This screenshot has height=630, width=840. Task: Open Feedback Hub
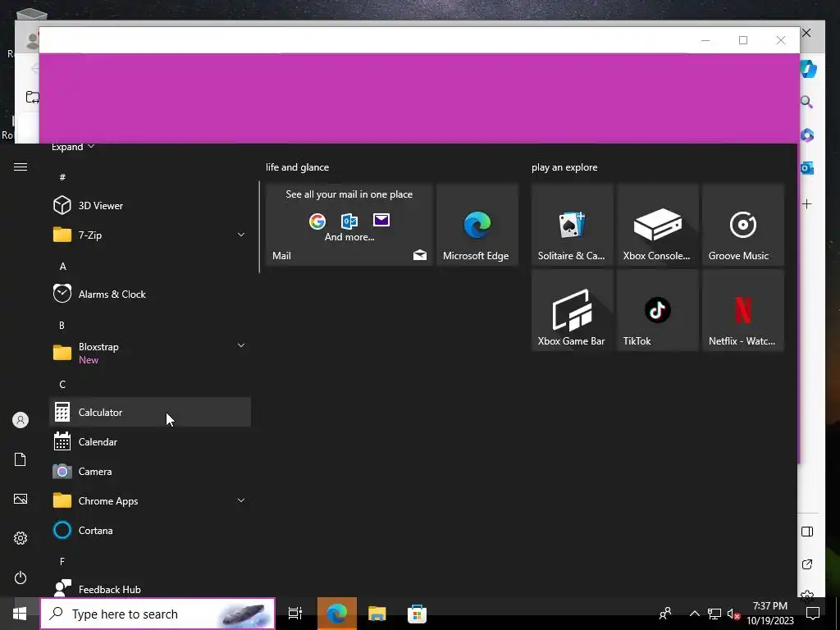pyautogui.click(x=150, y=589)
